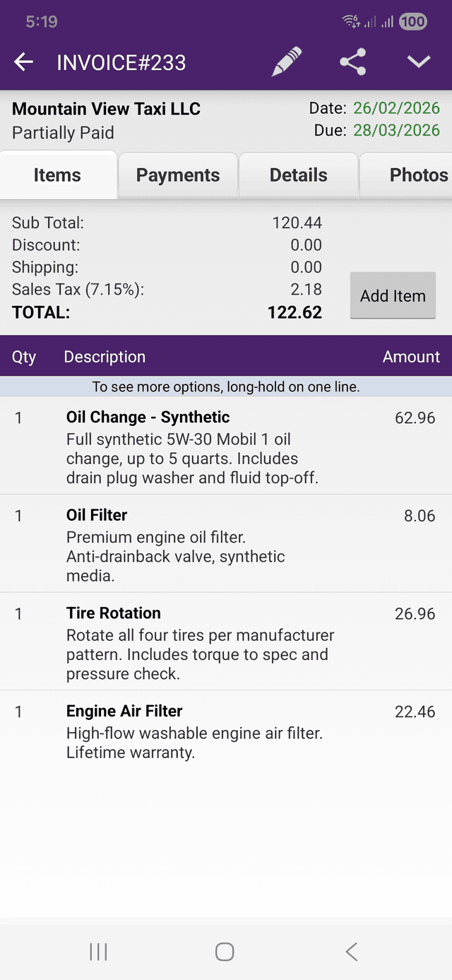View the Details tab
This screenshot has height=980, width=452.
(298, 175)
